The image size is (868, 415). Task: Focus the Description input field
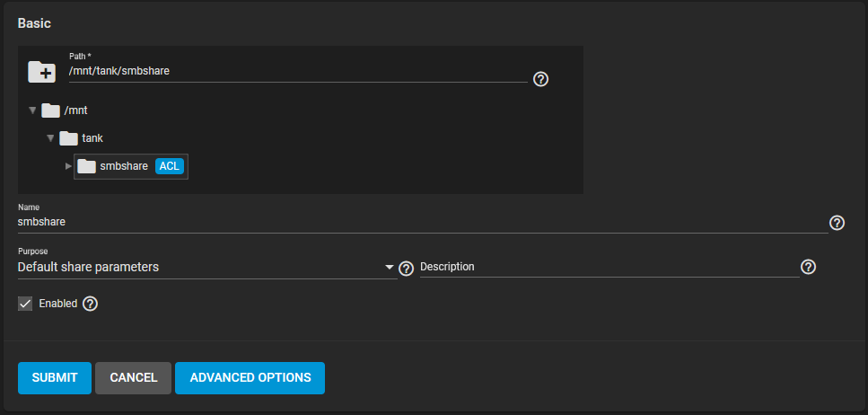click(609, 267)
